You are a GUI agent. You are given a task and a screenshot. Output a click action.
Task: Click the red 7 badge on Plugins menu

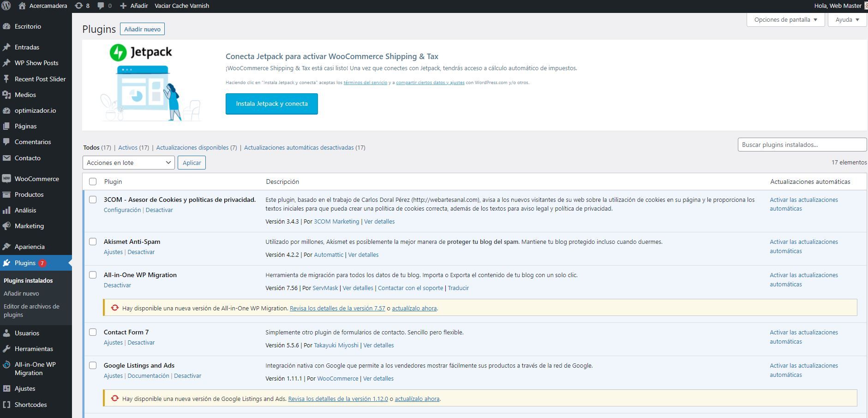click(42, 263)
